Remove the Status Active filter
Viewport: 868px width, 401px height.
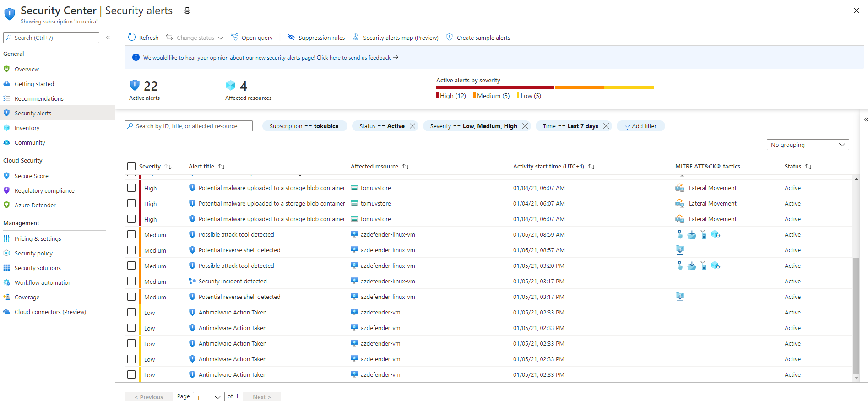click(412, 126)
